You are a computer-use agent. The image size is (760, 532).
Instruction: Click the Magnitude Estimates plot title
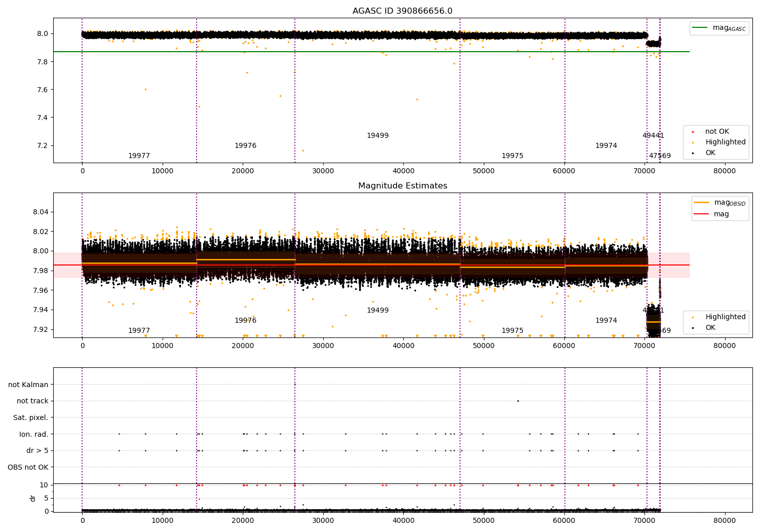[x=402, y=186]
